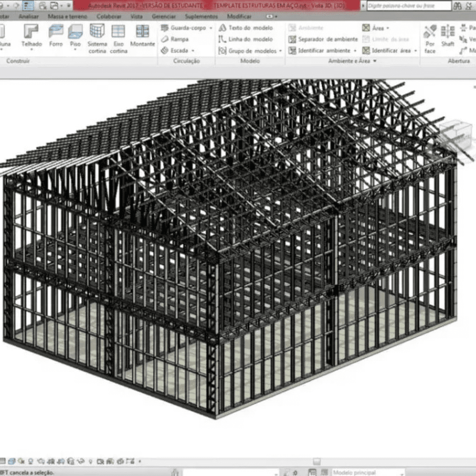
Task: Switch to the Colaborar tab
Action: (109, 16)
